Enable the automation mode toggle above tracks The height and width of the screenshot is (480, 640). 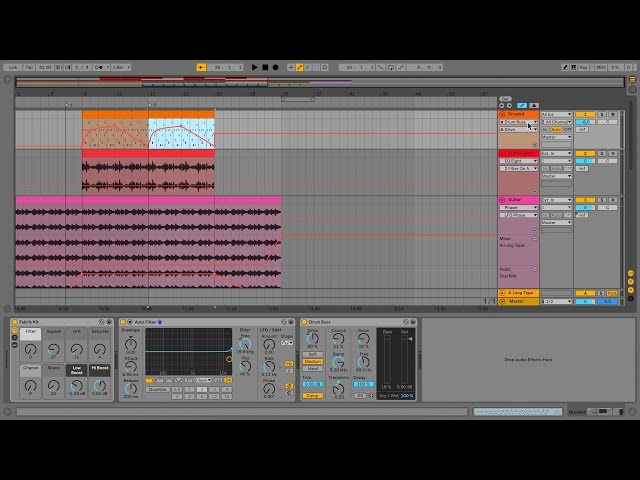[522, 105]
